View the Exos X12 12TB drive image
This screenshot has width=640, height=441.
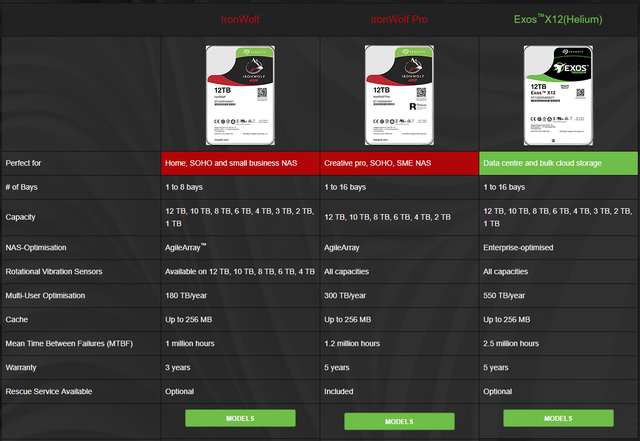click(x=558, y=95)
